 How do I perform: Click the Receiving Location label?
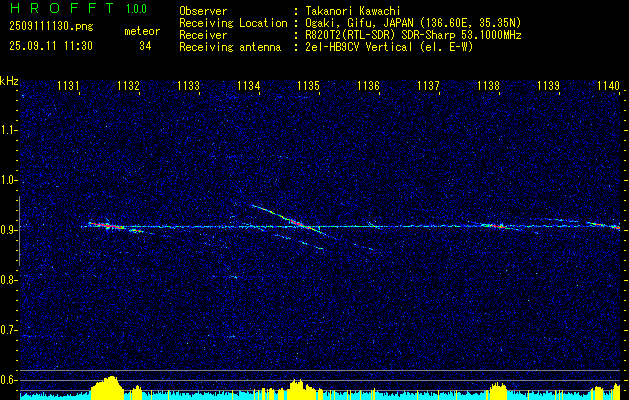(x=233, y=23)
